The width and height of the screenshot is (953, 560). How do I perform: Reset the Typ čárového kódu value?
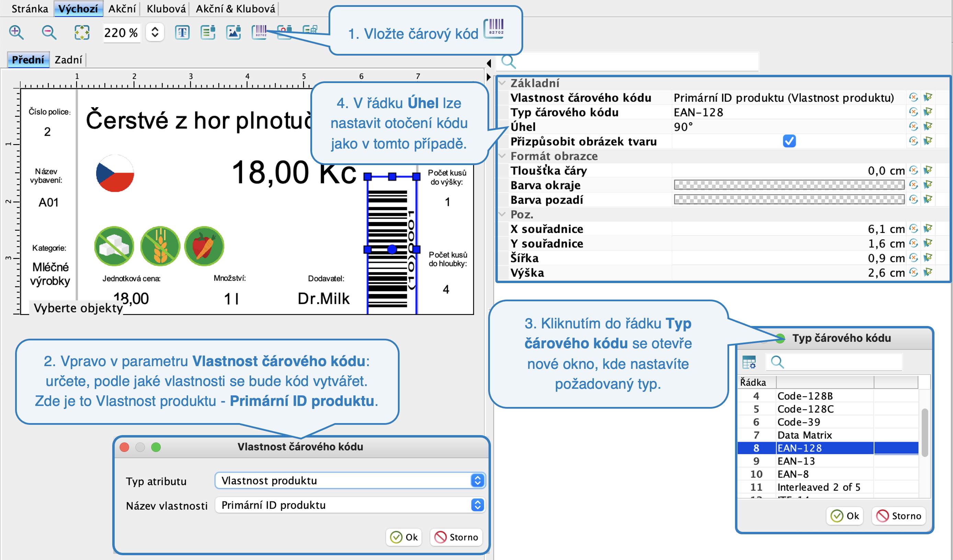click(x=913, y=112)
